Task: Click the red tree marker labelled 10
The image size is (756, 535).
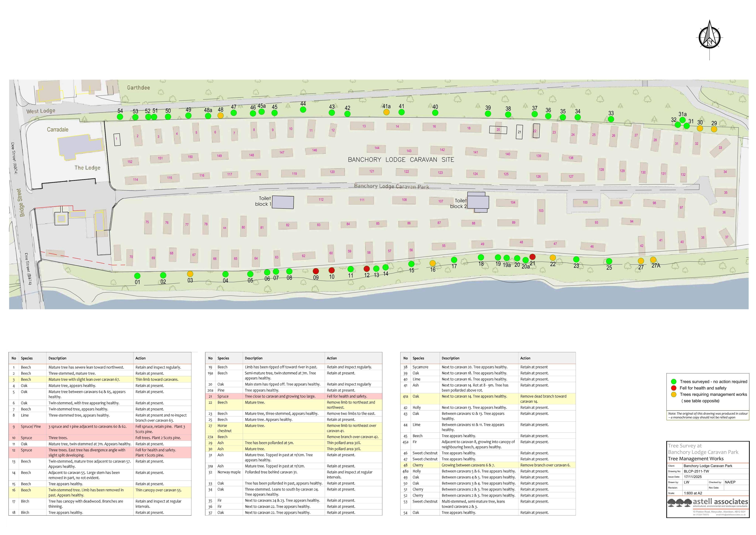Action: coord(331,271)
